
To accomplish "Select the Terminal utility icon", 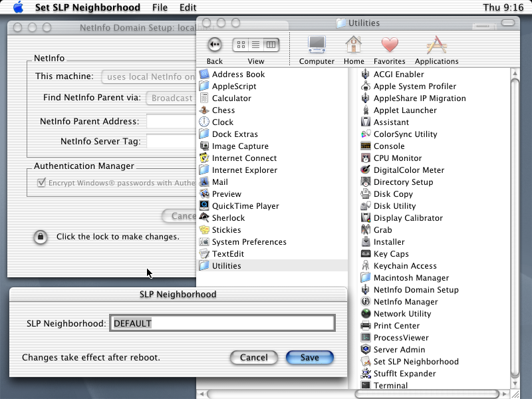I will click(x=365, y=385).
